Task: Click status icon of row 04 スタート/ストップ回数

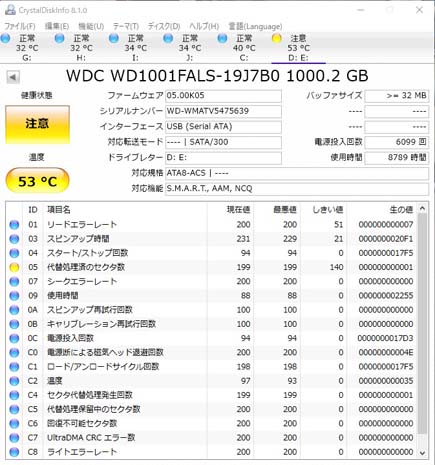Action: 14,253
